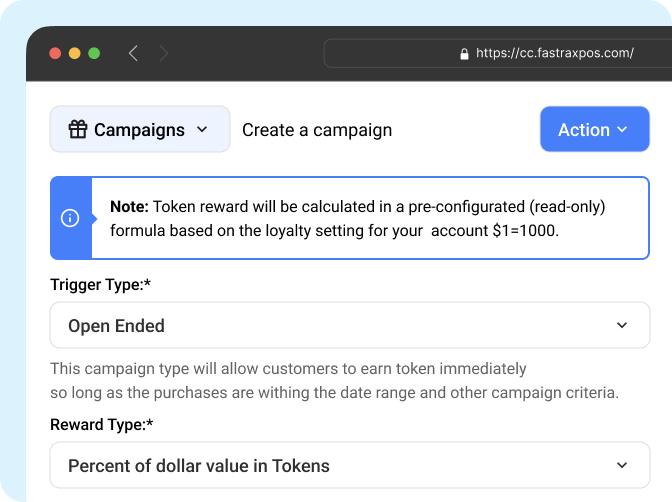The width and height of the screenshot is (672, 502).
Task: Click the Create a campaign heading
Action: tap(317, 130)
